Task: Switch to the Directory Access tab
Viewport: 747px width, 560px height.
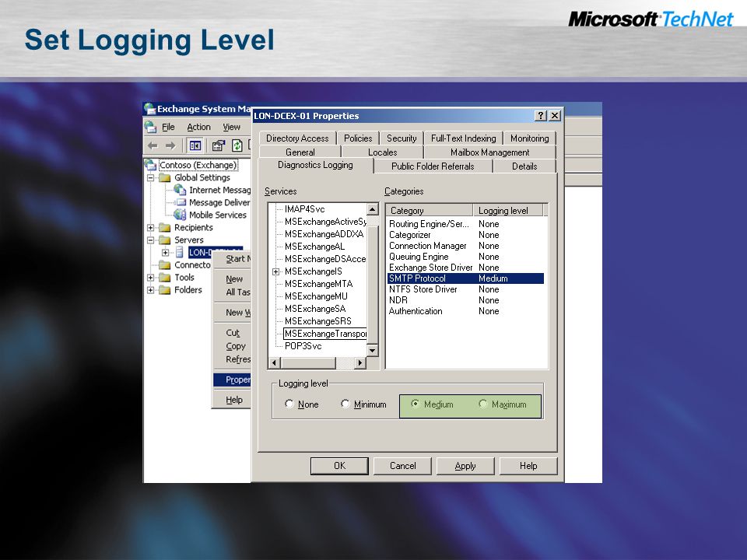Action: pos(297,138)
